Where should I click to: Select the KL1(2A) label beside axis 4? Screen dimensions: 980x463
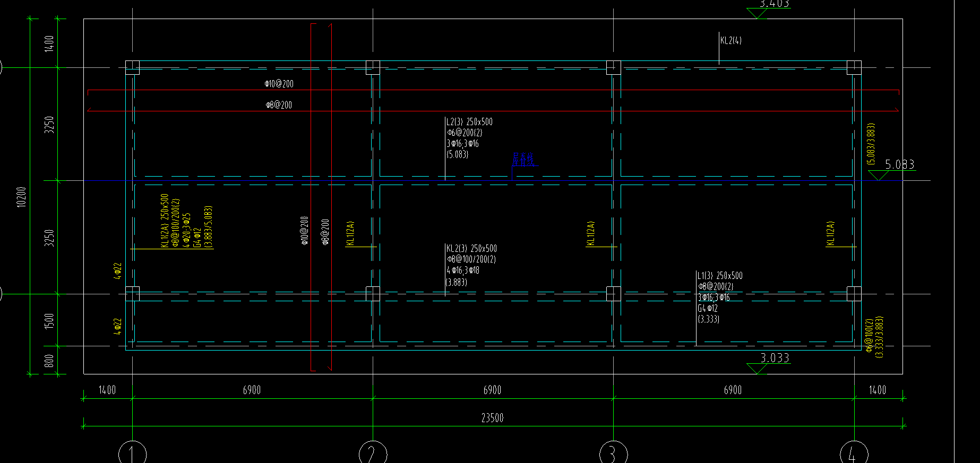point(831,233)
